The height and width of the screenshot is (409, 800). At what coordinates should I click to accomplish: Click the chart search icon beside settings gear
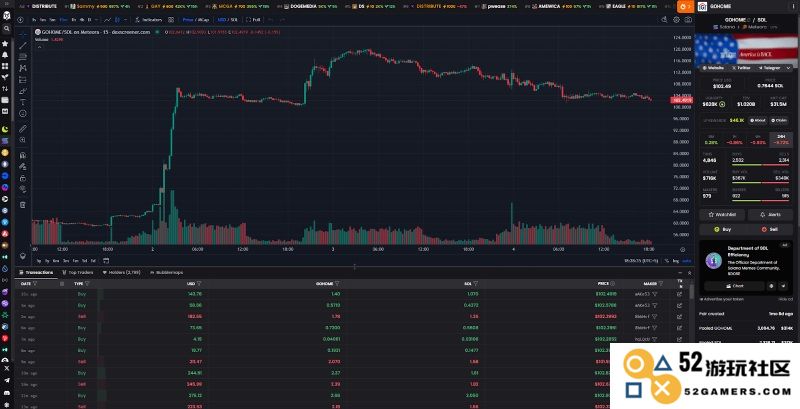[x=664, y=19]
